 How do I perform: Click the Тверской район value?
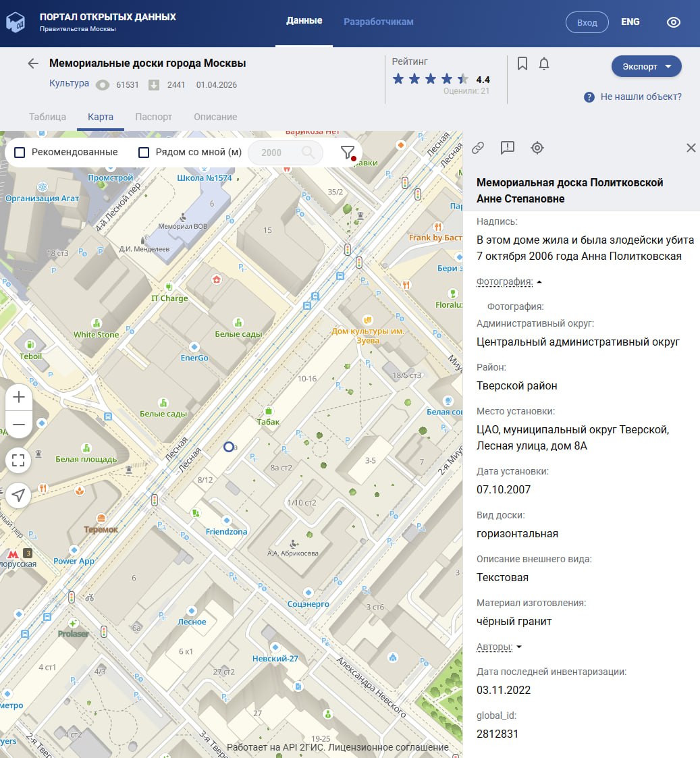click(x=517, y=386)
